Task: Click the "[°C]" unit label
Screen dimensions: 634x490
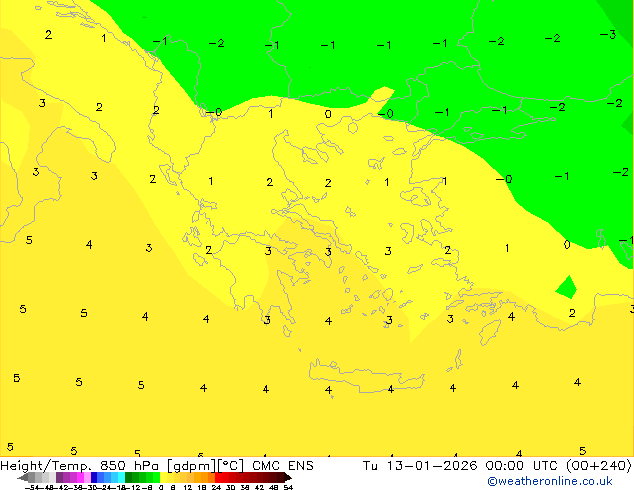Action: (230, 466)
